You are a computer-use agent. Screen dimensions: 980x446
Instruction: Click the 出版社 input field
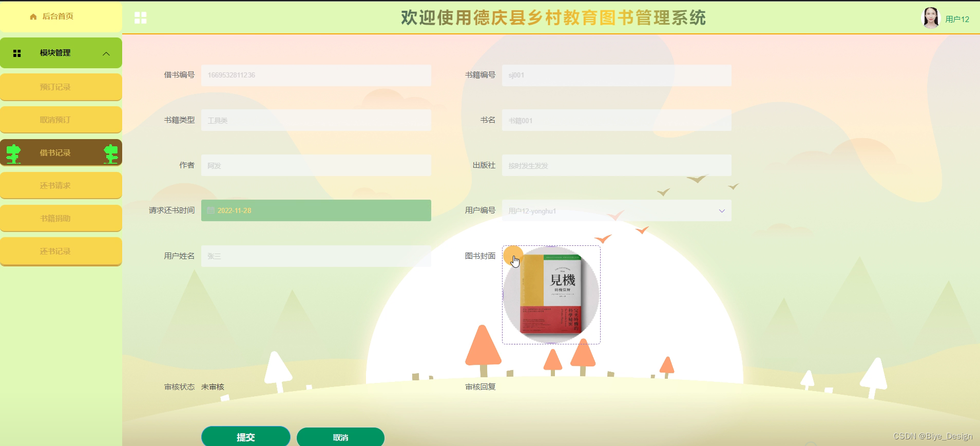point(617,165)
